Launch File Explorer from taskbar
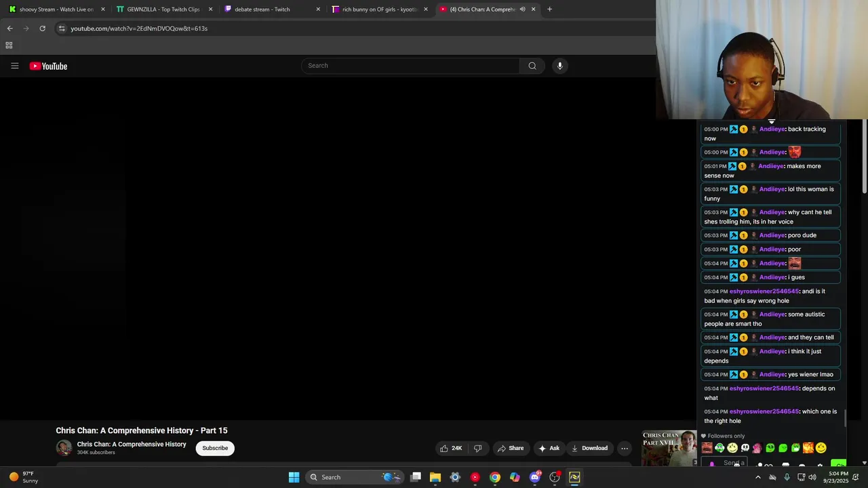This screenshot has width=868, height=488. (435, 477)
